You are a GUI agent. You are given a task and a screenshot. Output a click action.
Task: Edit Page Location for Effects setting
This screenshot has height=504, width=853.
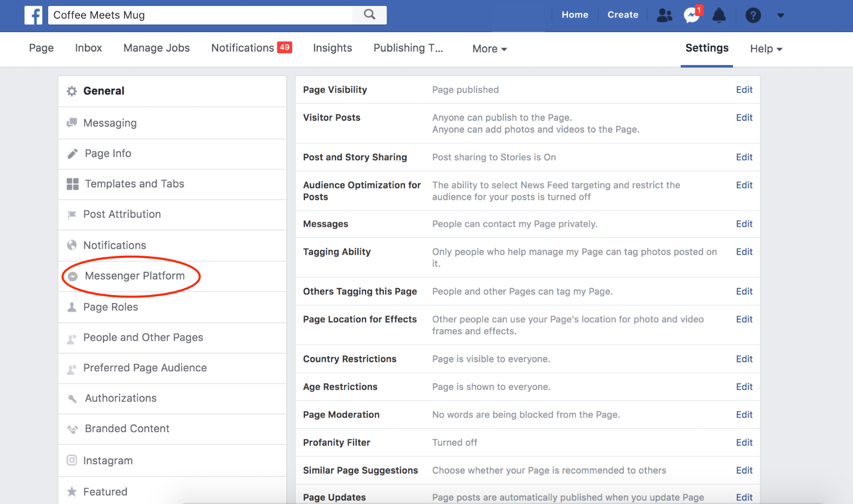744,319
